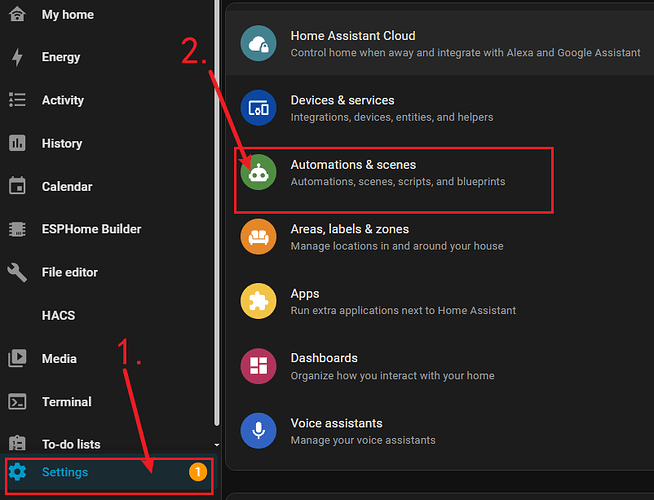Click the Energy lightning bolt icon
The image size is (654, 500).
(17, 57)
